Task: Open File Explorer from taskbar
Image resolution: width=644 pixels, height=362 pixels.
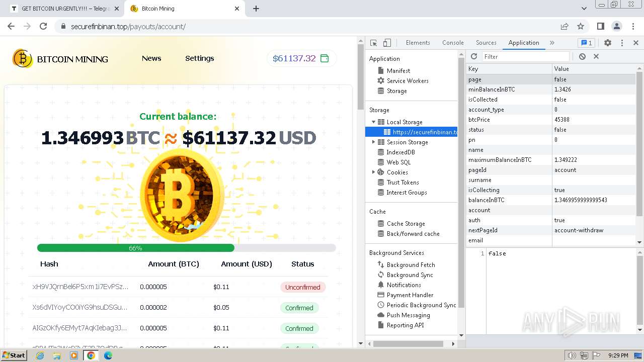Action: (57, 355)
